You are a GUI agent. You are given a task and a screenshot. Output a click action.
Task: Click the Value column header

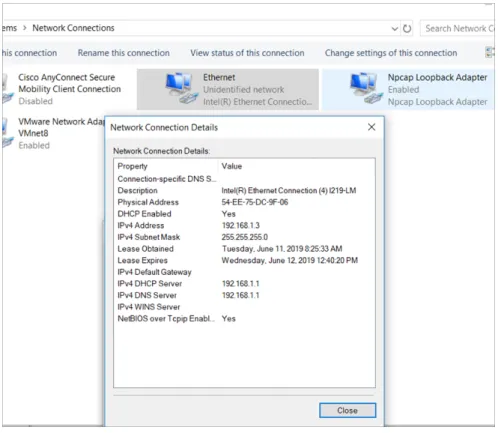pos(232,166)
